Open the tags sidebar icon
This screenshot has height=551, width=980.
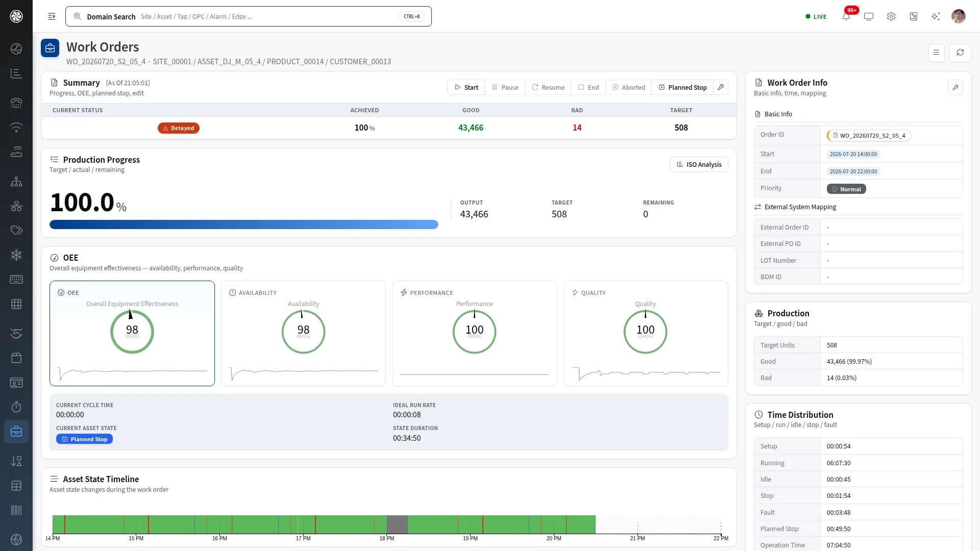(16, 231)
